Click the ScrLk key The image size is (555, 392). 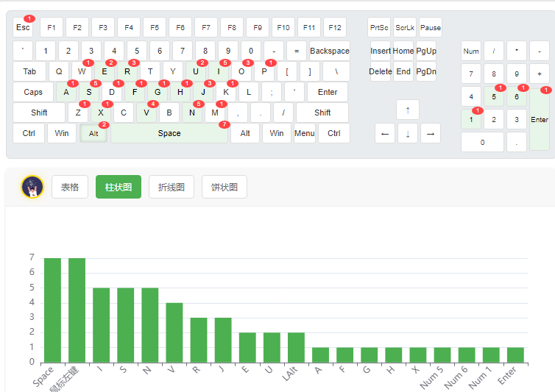pyautogui.click(x=405, y=27)
